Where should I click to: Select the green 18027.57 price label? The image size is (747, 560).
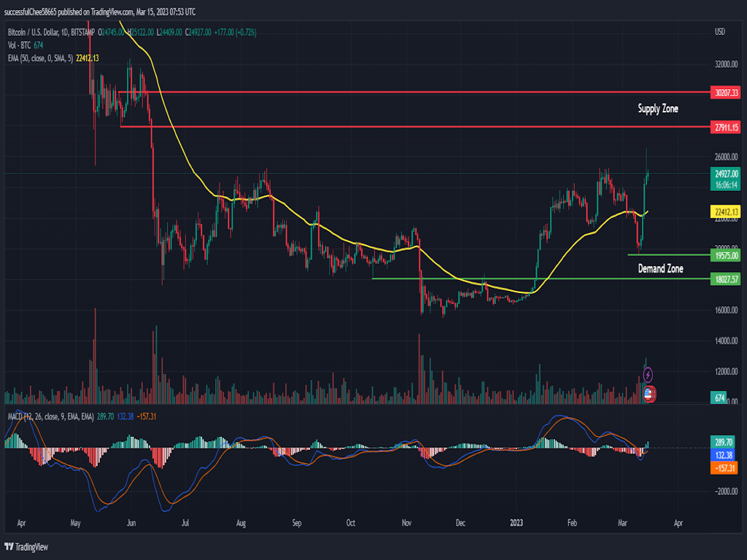[726, 279]
